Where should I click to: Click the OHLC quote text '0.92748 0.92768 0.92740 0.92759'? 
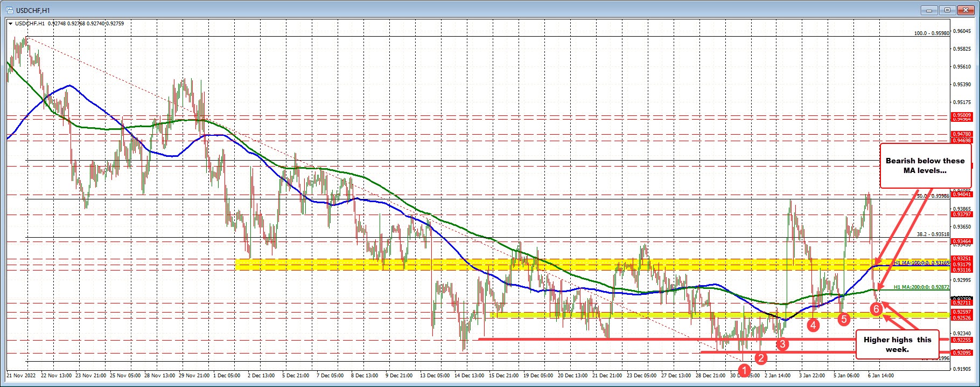tap(86, 23)
